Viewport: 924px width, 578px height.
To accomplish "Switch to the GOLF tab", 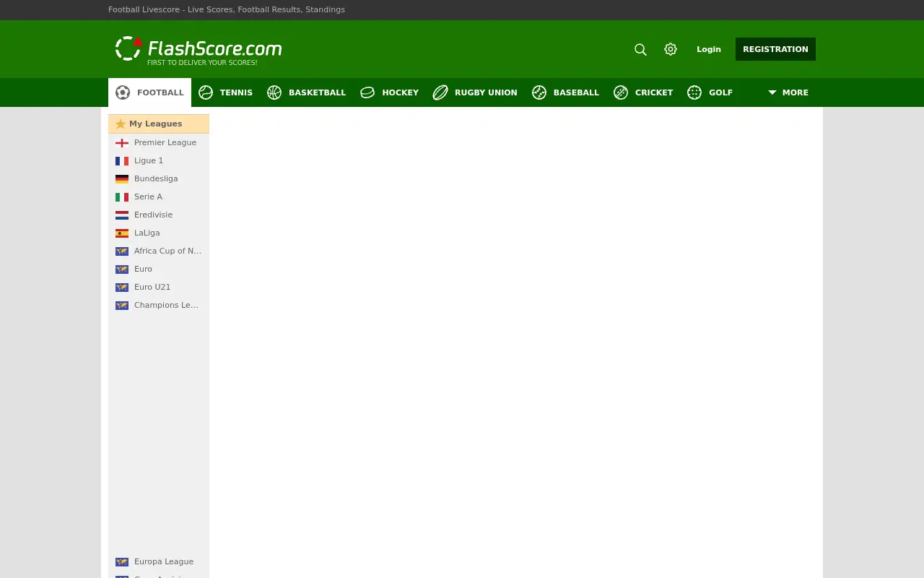I will [710, 92].
